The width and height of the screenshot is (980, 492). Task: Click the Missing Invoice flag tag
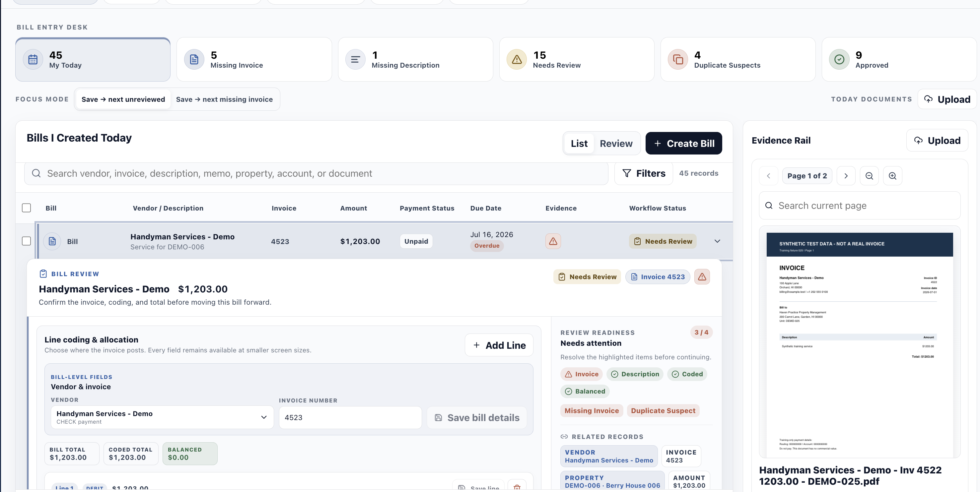592,411
